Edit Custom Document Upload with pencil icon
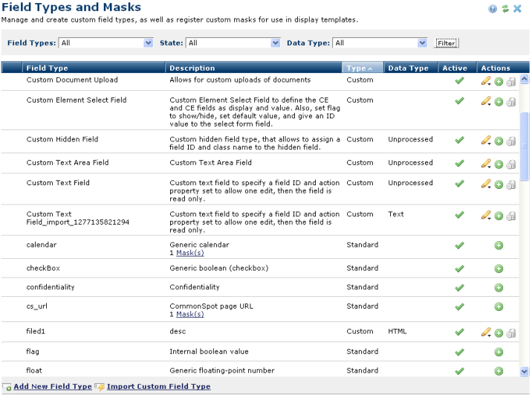The width and height of the screenshot is (532, 395). coord(486,81)
